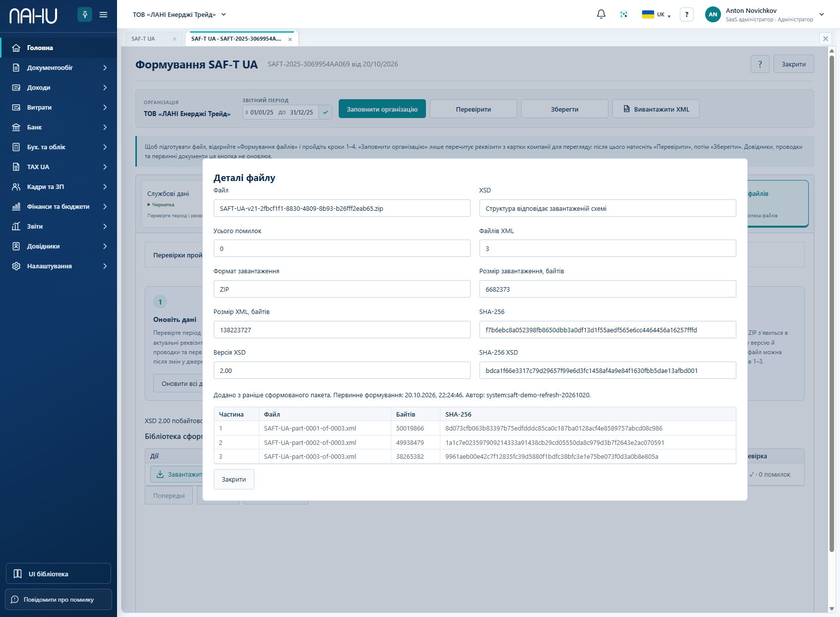Screen dimensions: 840x617
Task: Click Повідомити про помилку button
Action: coord(59,599)
